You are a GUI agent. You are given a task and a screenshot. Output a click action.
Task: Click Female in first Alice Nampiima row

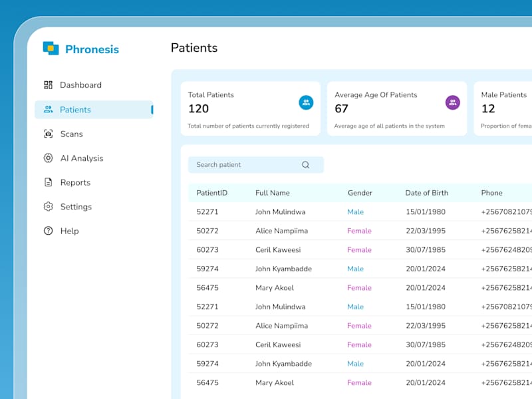point(359,231)
